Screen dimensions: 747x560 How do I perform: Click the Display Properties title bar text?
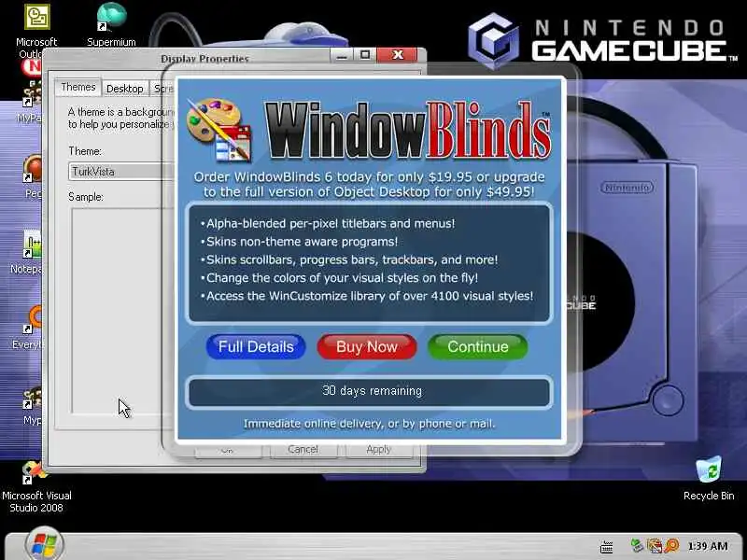[x=204, y=59]
